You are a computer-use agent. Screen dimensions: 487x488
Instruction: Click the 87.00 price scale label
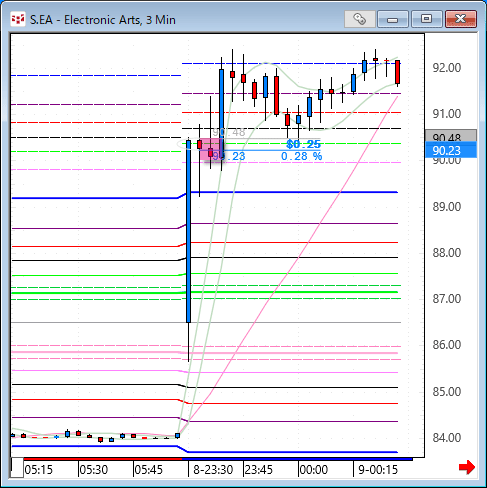pyautogui.click(x=447, y=299)
